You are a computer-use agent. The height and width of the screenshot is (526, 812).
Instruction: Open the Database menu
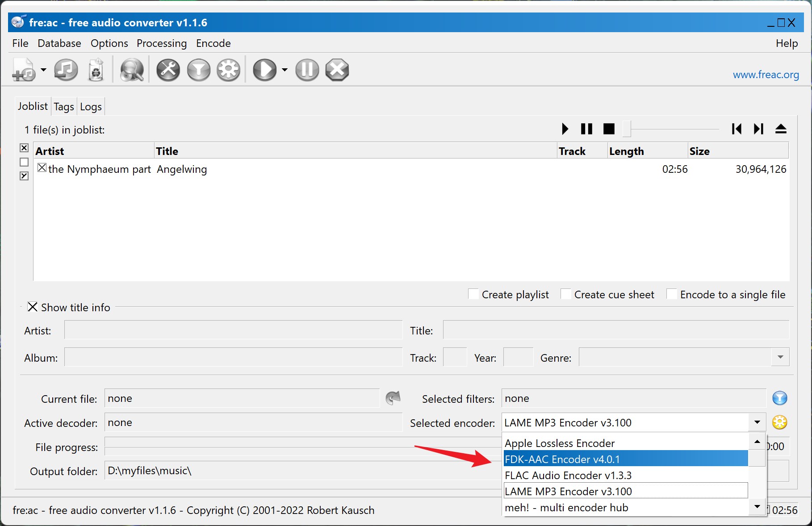[59, 43]
